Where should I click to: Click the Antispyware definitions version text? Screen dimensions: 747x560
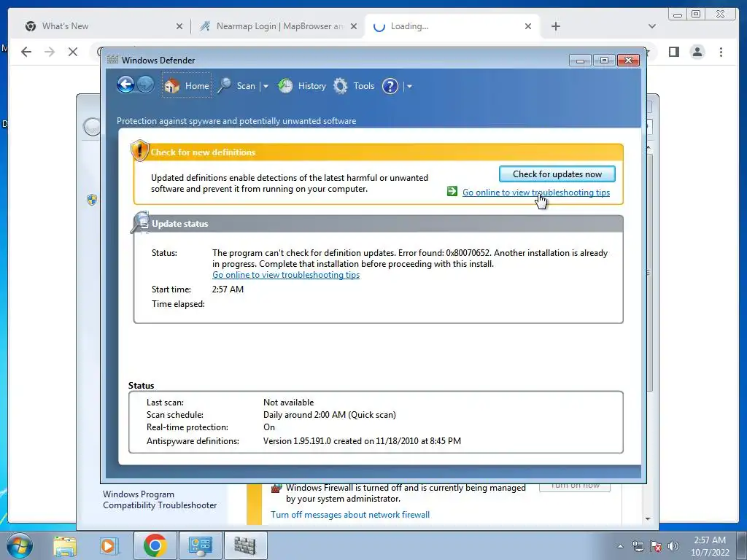[362, 441]
